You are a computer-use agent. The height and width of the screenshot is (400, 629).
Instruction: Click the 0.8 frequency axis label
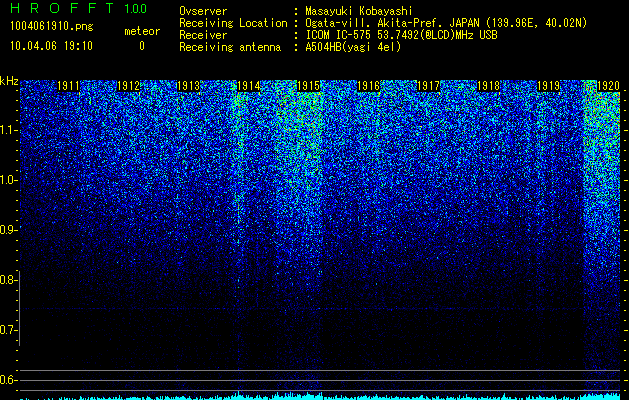(x=8, y=280)
